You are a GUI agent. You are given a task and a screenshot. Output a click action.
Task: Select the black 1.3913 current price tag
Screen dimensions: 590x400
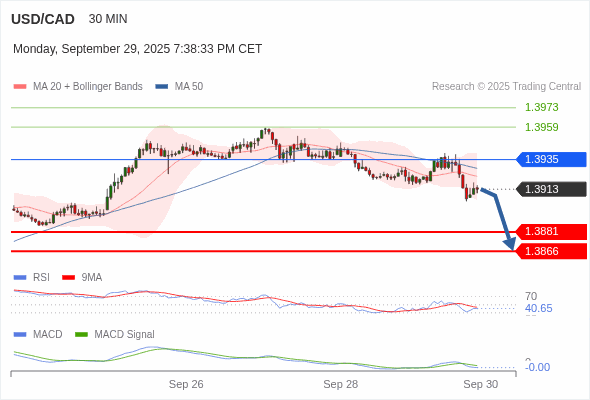551,189
